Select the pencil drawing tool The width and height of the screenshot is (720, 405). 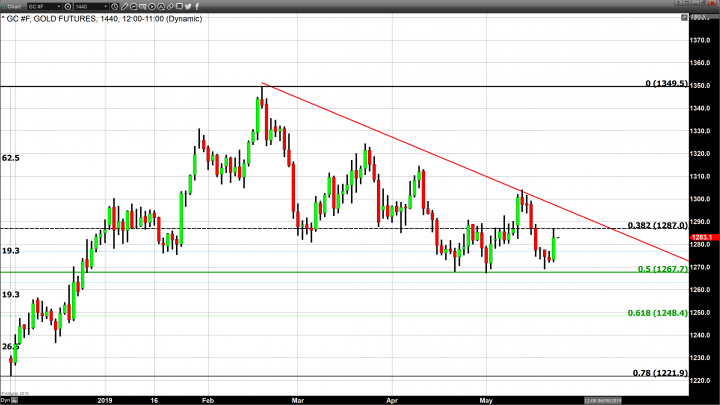point(125,6)
